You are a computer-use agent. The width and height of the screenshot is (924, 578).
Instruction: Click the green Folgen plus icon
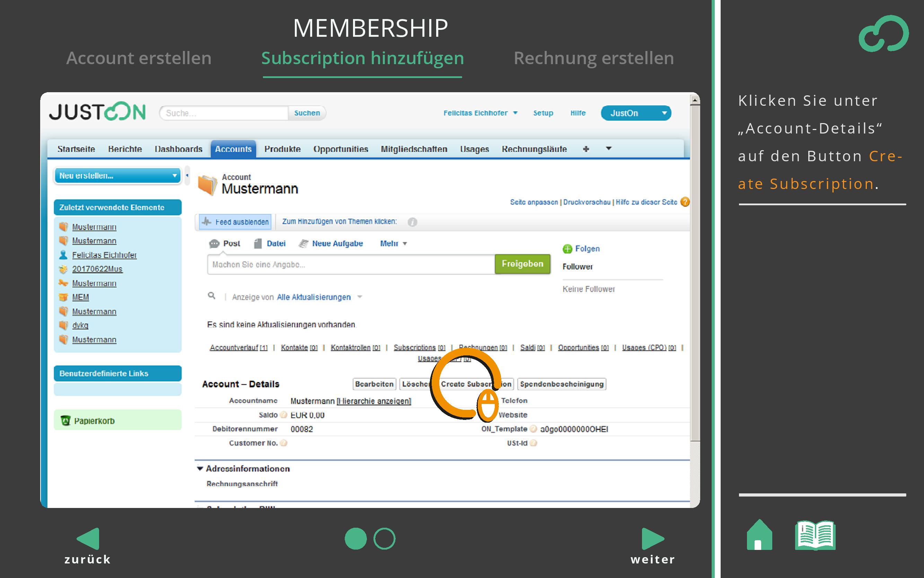(567, 249)
